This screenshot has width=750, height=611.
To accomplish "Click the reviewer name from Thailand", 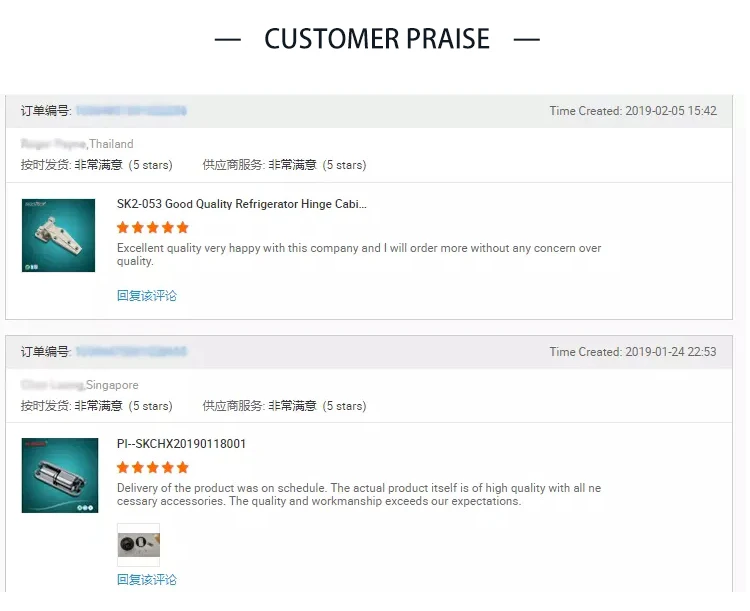I will (x=53, y=144).
